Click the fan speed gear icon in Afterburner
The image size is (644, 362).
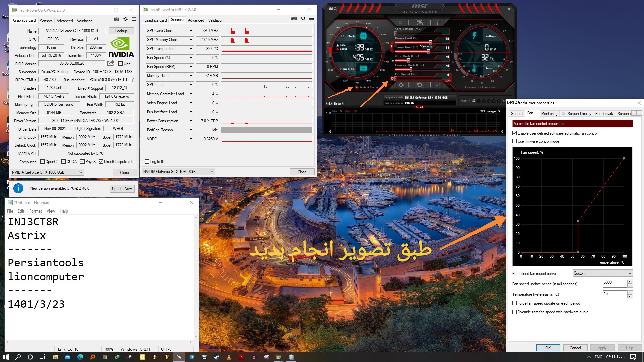[392, 78]
